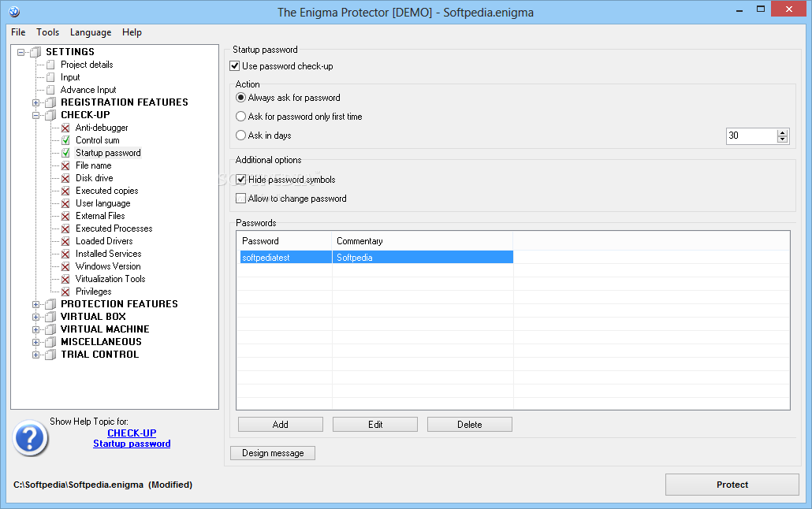Increase days value with up arrow
This screenshot has height=509, width=812.
783,132
